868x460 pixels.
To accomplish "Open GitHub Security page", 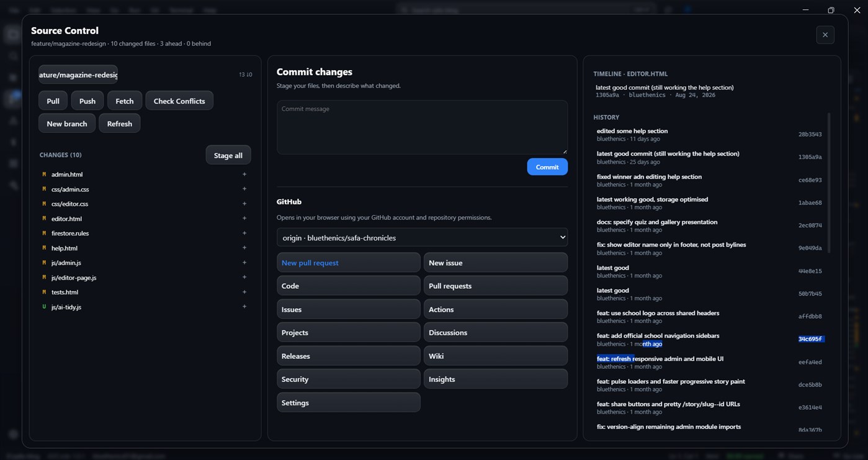I will [349, 379].
